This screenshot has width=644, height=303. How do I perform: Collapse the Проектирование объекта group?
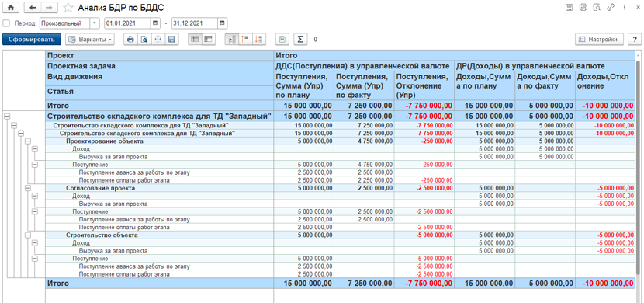pos(28,141)
